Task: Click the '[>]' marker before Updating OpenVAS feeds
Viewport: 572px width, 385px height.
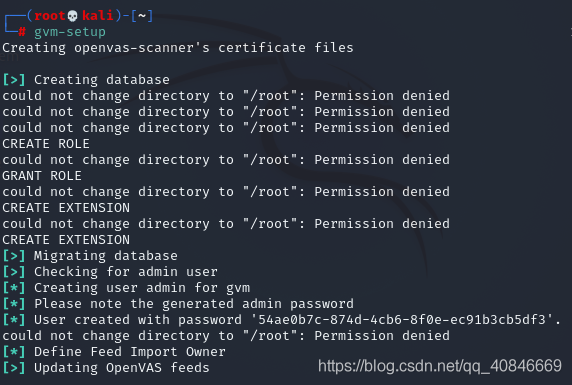Action: coord(14,368)
